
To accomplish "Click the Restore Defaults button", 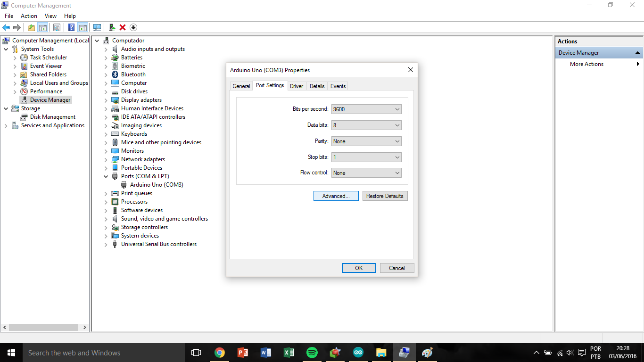I will pos(385,196).
